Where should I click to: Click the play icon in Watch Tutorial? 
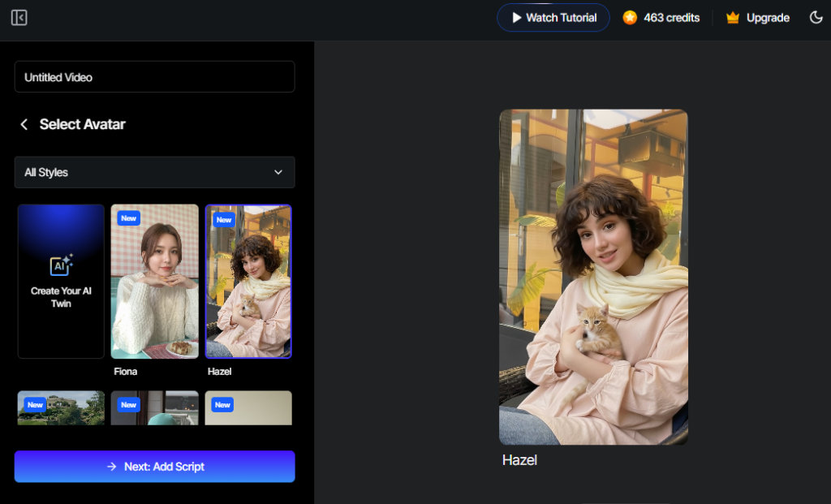pyautogui.click(x=516, y=18)
